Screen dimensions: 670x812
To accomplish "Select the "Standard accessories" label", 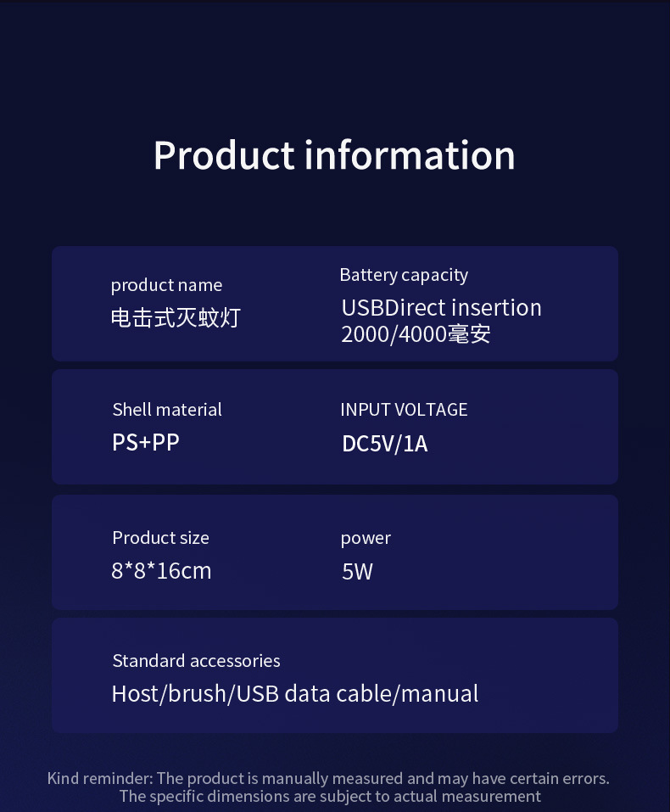I will 196,661.
